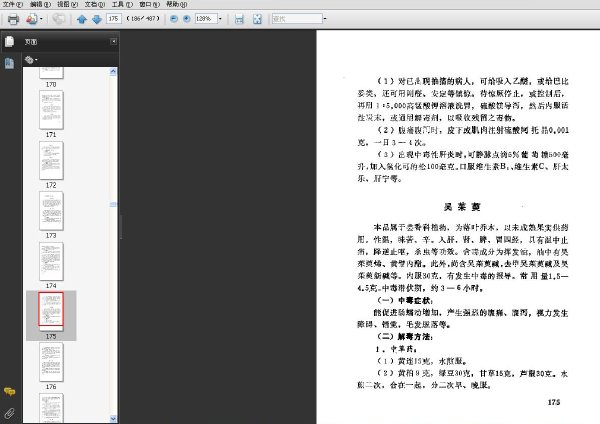The height and width of the screenshot is (424, 600).
Task: Open the collaborate icon's dropdown arrow
Action: point(41,19)
